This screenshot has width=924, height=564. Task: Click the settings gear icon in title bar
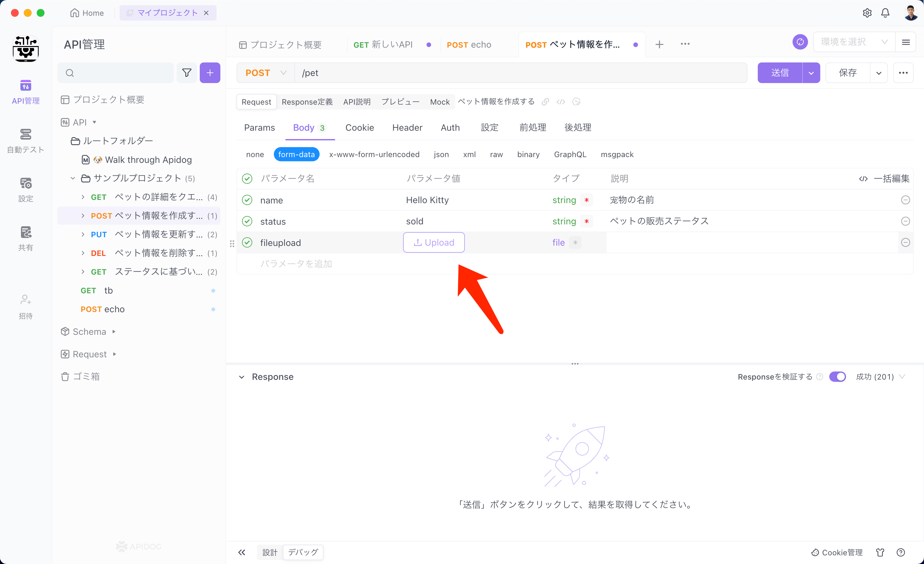867,13
